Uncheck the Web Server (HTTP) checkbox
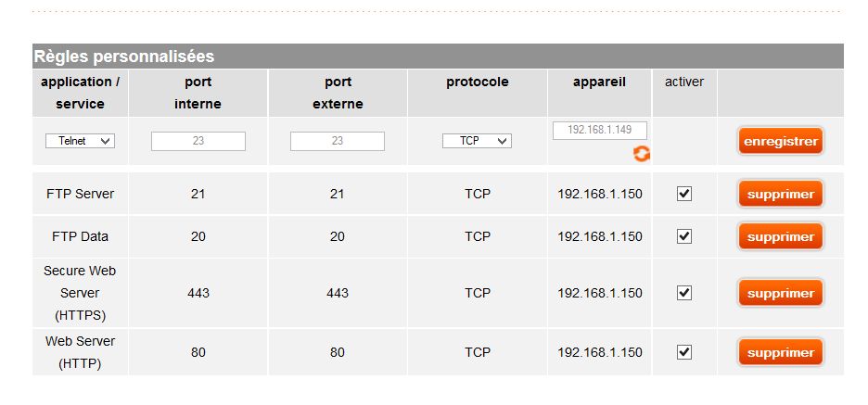Image resolution: width=868 pixels, height=405 pixels. [684, 352]
